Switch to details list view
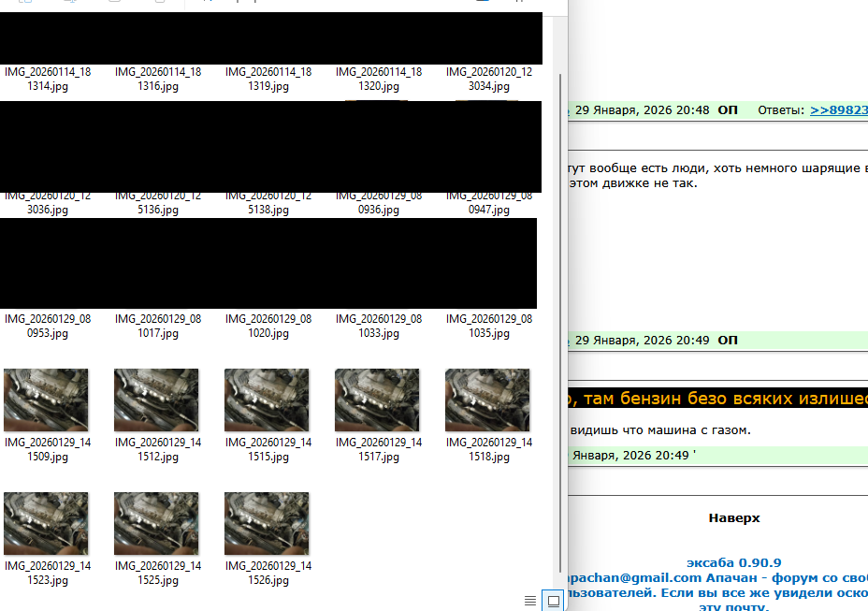Viewport: 868px width, 611px height. tap(530, 600)
